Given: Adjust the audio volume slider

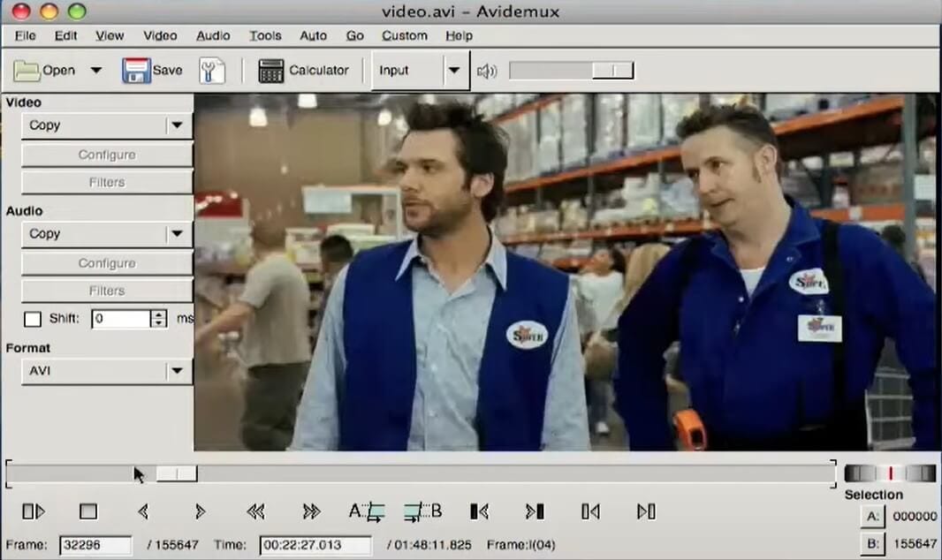Looking at the screenshot, I should [x=571, y=71].
